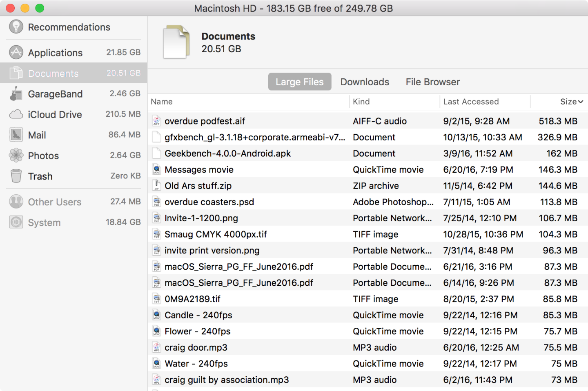Screen dimensions: 588x391
Task: Switch to the Downloads tab
Action: (364, 82)
